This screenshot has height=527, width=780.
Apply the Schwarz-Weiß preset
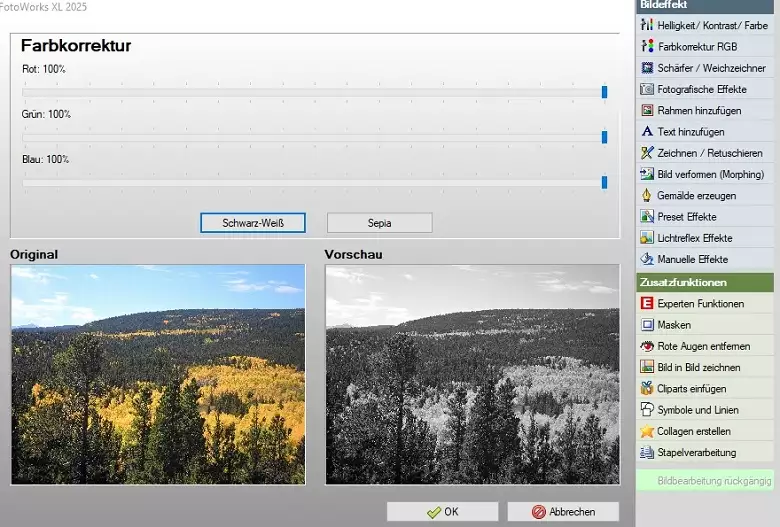[x=253, y=222]
